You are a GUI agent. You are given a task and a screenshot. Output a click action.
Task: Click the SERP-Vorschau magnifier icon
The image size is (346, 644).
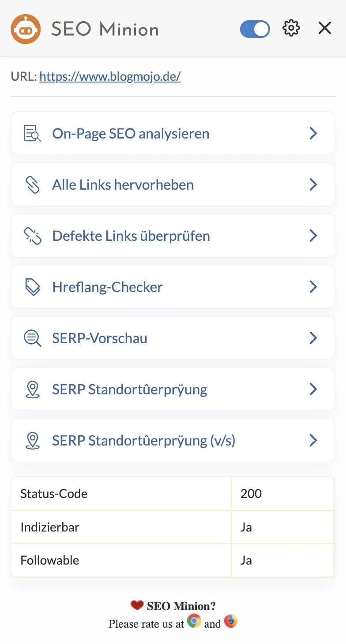[x=32, y=338]
